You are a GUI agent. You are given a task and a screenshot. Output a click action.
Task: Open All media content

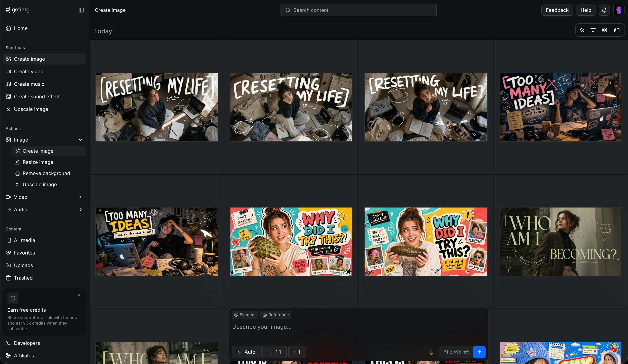(45, 240)
